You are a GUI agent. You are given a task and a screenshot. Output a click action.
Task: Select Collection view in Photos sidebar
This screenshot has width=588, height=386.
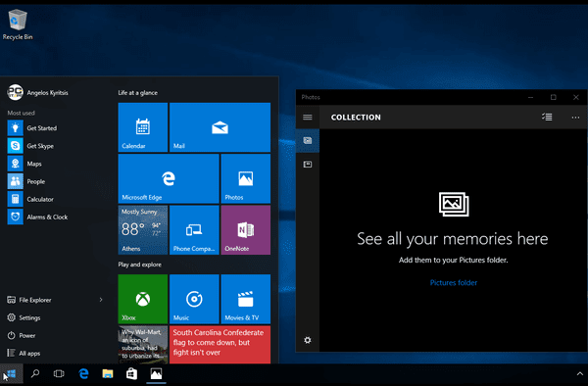tap(308, 140)
